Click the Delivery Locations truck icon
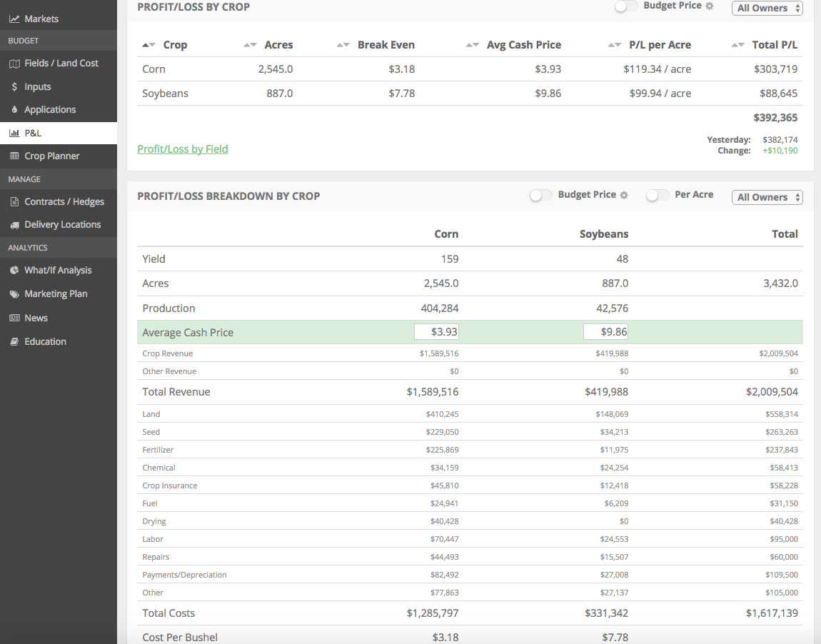This screenshot has height=644, width=821. coord(14,225)
